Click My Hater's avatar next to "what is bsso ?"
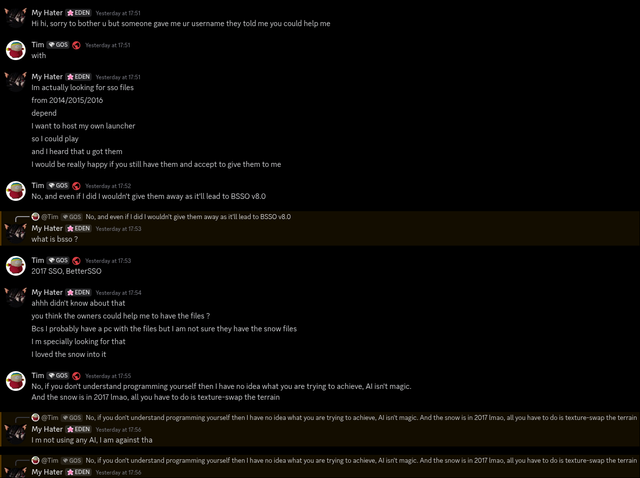 coord(16,233)
